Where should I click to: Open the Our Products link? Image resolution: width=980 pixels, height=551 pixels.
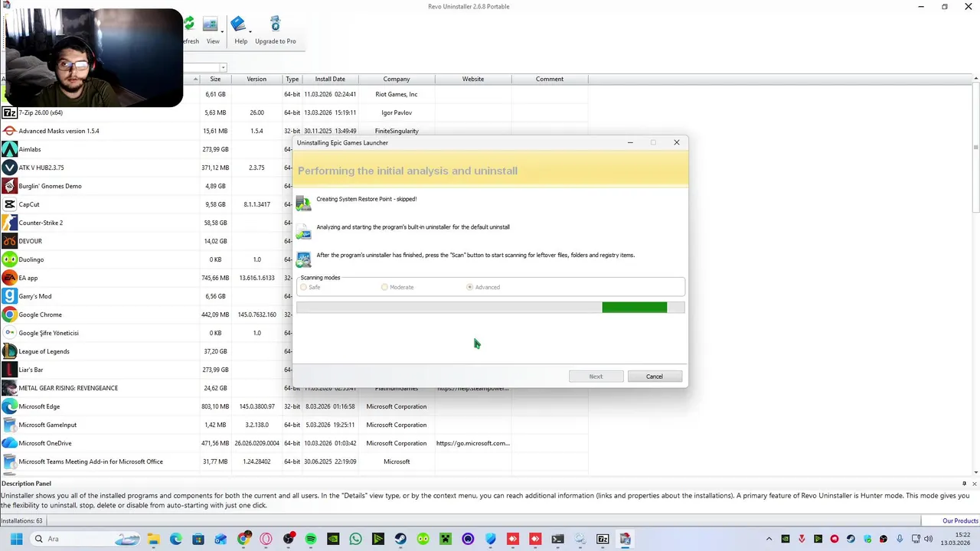pyautogui.click(x=960, y=521)
